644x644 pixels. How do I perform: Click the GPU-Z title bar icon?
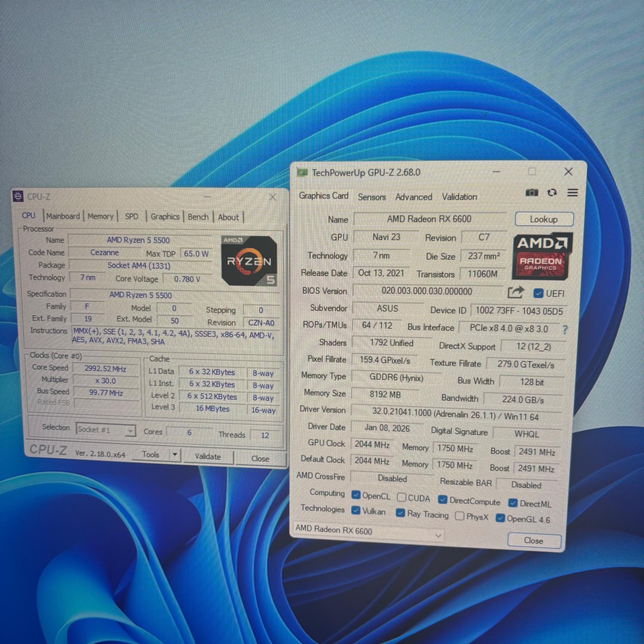point(302,172)
